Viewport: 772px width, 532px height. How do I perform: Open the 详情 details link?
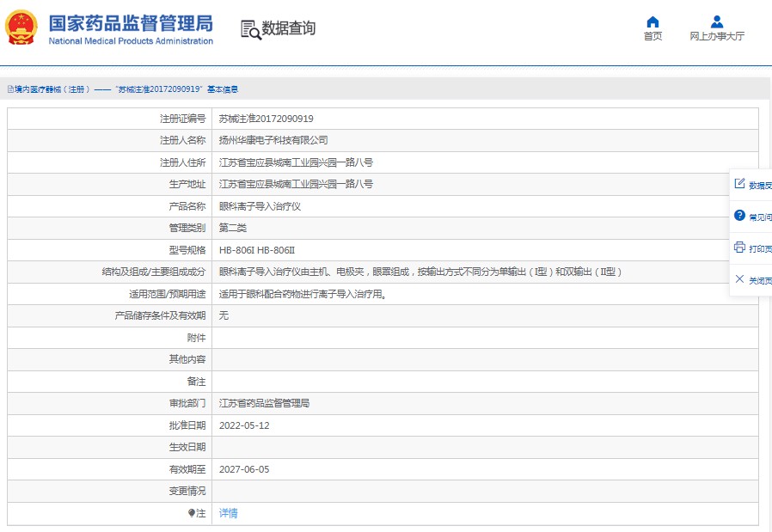tap(229, 513)
